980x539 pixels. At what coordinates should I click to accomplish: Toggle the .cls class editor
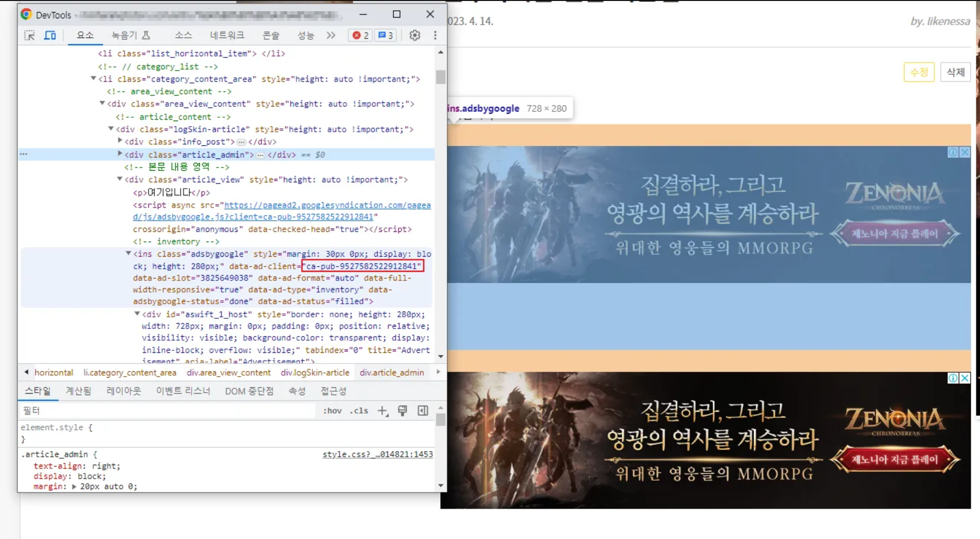[x=360, y=411]
